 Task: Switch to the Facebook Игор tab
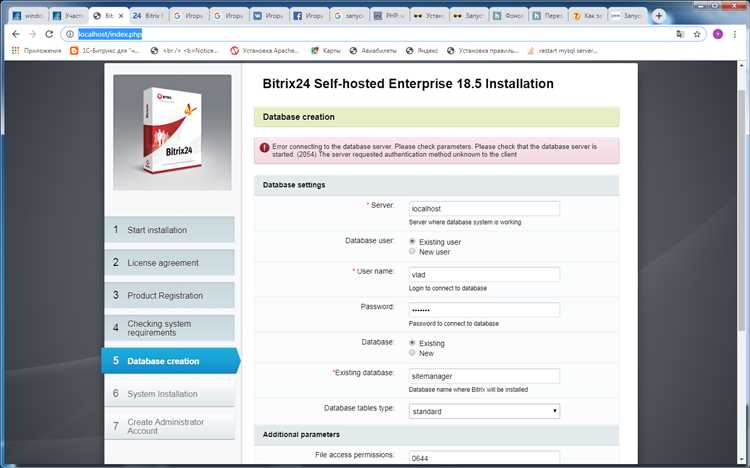[x=309, y=16]
